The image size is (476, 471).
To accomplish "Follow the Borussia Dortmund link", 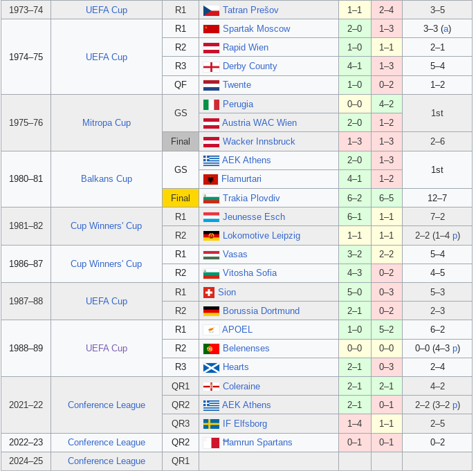I will (261, 311).
